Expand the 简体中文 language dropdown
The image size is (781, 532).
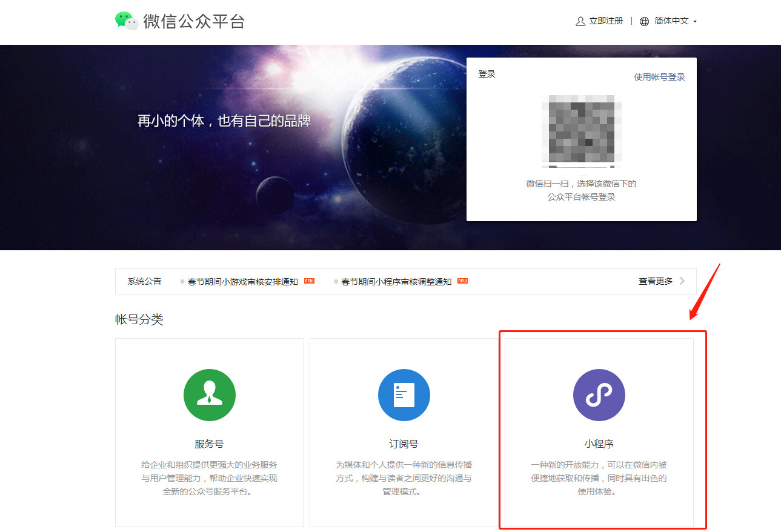[676, 21]
